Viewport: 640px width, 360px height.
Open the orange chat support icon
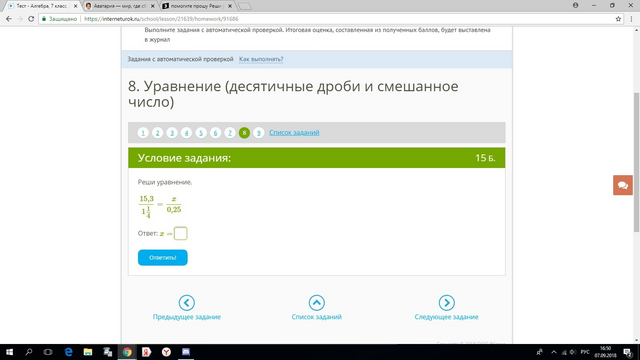pos(622,185)
